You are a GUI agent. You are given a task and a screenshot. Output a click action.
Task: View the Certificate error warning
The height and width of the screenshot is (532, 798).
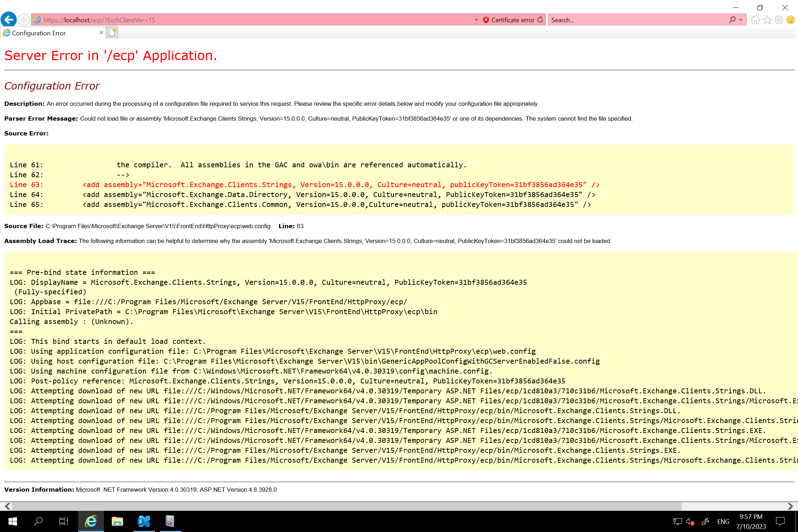pos(510,20)
